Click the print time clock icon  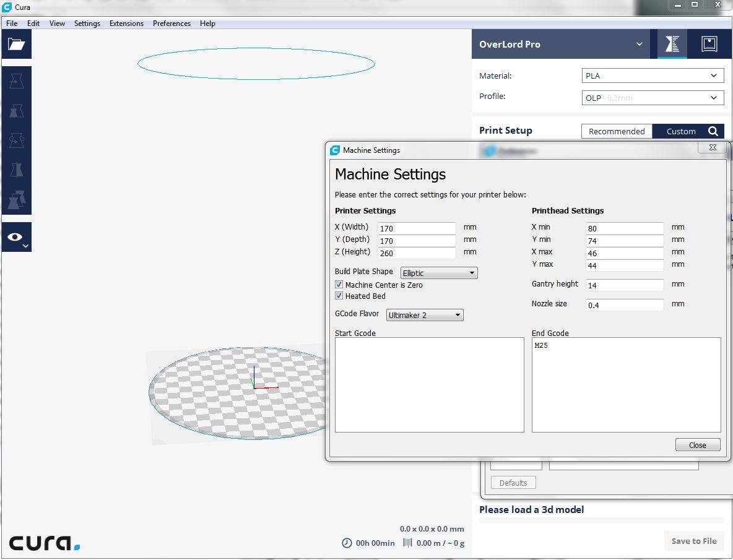(347, 543)
